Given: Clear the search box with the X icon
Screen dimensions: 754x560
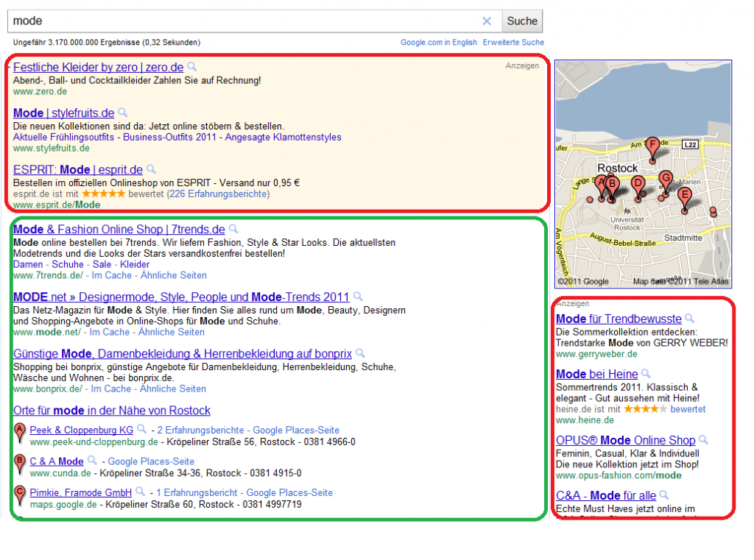Looking at the screenshot, I should [487, 21].
